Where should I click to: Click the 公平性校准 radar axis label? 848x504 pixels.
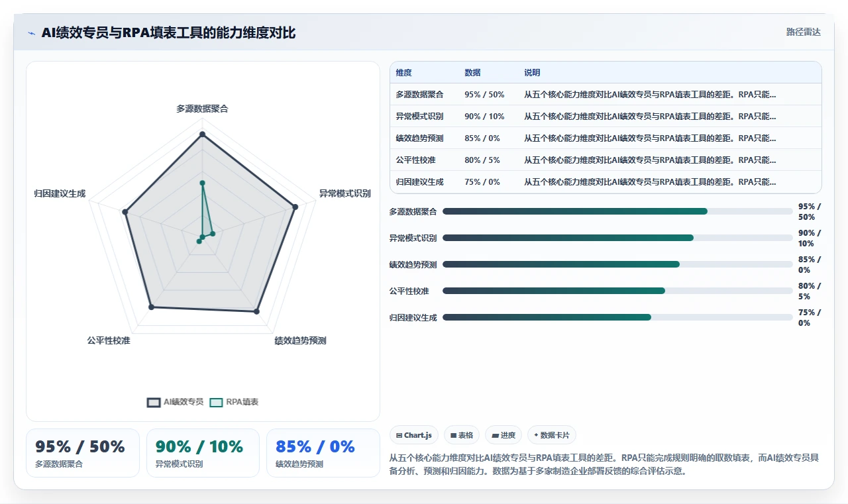tap(109, 340)
